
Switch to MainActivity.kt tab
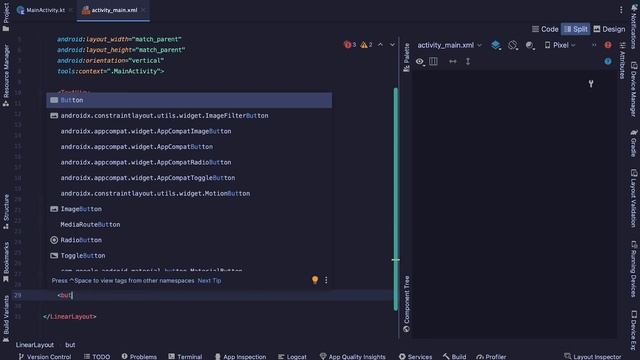[41, 10]
